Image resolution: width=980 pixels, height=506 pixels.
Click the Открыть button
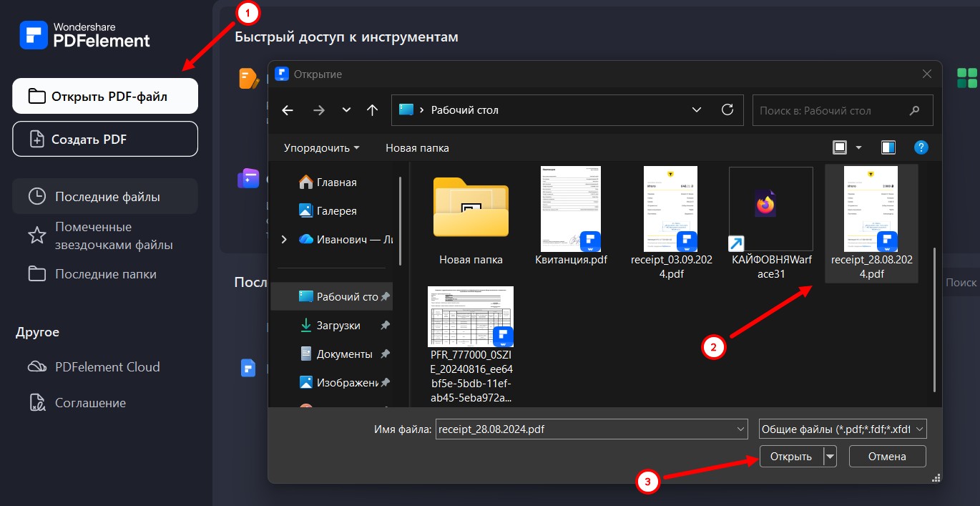(x=793, y=456)
